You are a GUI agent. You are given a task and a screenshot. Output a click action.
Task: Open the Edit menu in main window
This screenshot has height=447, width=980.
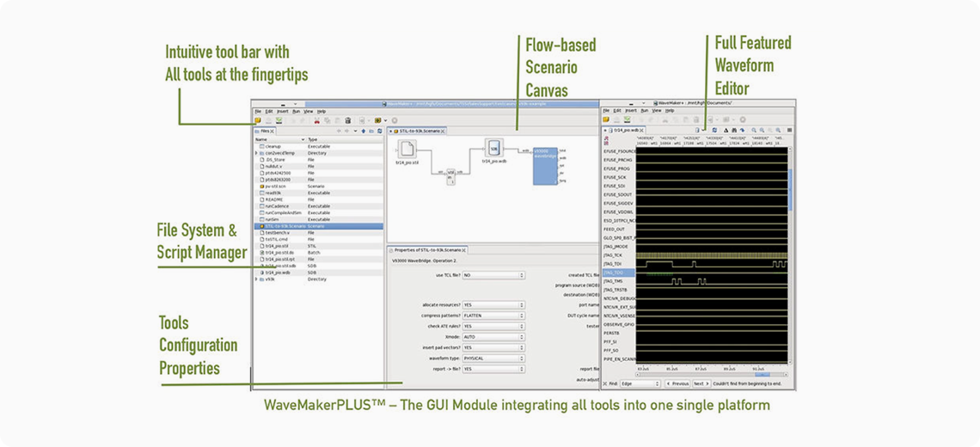(x=269, y=111)
